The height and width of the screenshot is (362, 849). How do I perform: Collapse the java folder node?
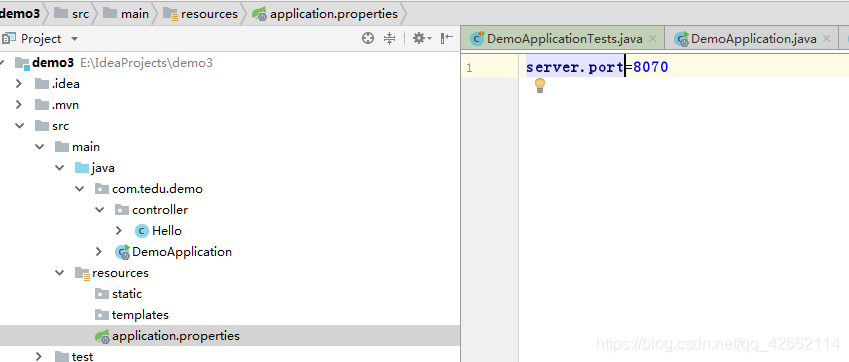60,168
